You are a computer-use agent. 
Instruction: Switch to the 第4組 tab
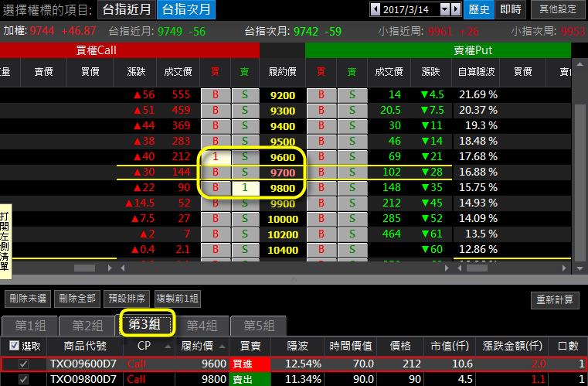point(202,326)
